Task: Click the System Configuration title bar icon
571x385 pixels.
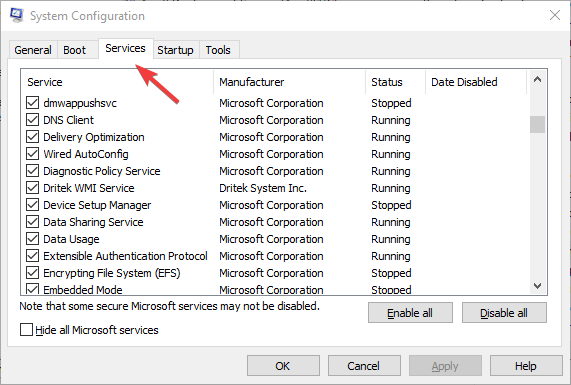Action: pyautogui.click(x=16, y=16)
